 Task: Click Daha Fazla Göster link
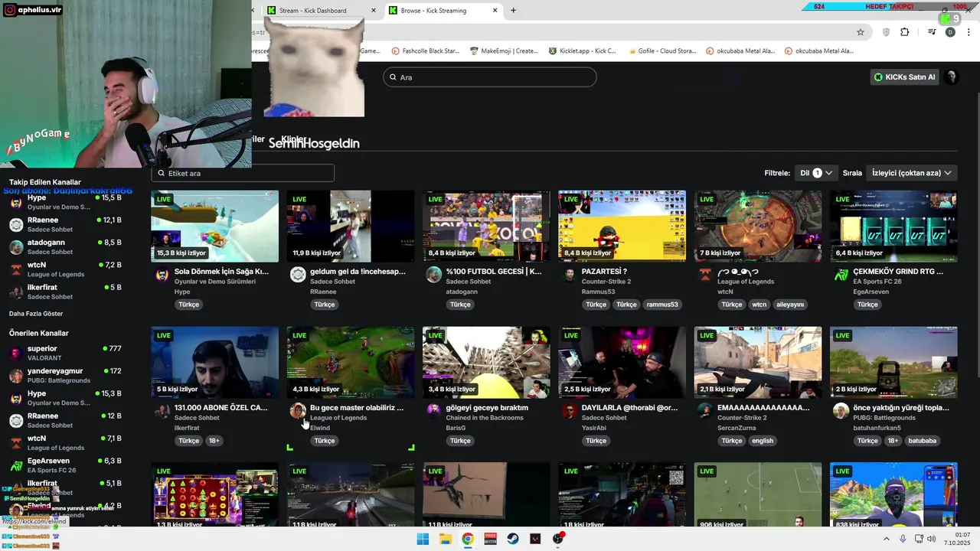click(x=36, y=314)
